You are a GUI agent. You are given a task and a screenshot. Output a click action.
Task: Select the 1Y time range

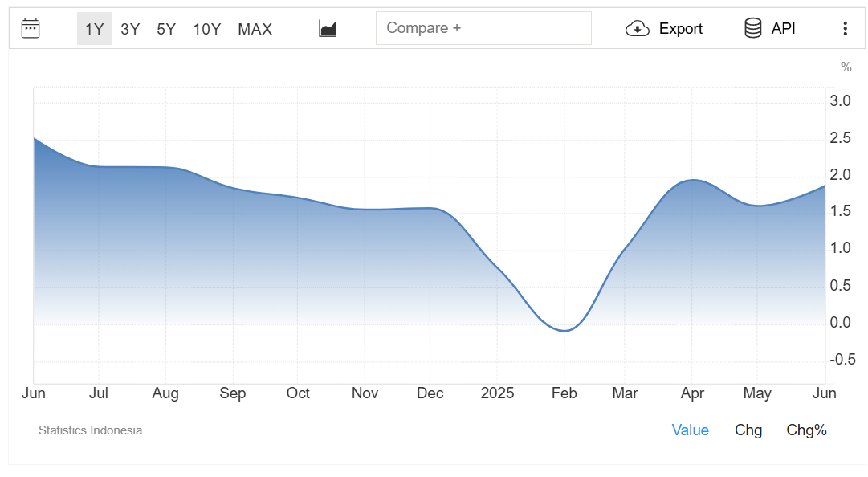tap(95, 29)
